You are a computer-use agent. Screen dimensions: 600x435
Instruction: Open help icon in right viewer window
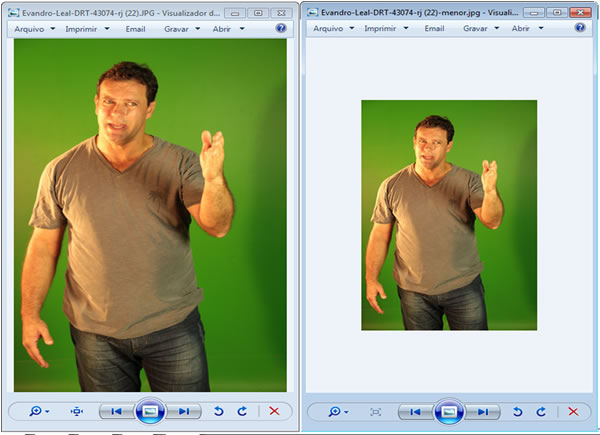(580, 28)
